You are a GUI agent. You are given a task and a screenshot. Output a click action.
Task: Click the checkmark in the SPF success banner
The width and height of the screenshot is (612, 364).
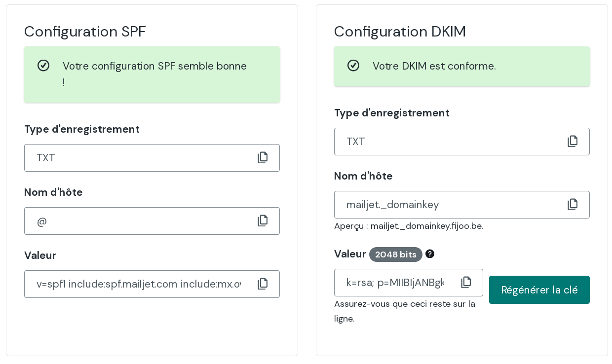[43, 65]
